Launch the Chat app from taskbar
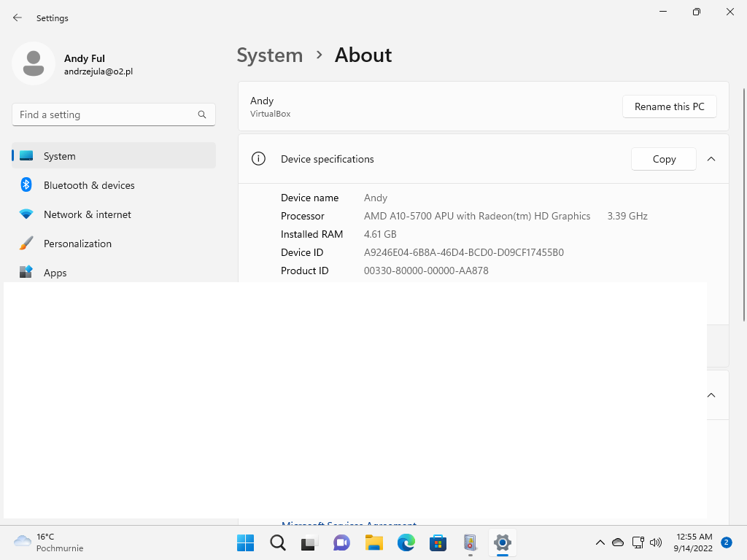 (341, 542)
